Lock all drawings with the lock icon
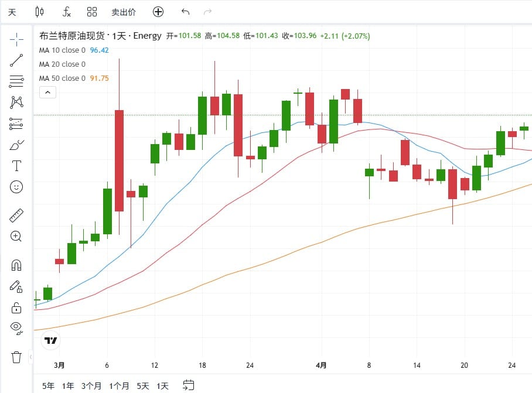The image size is (532, 393). pos(16,307)
